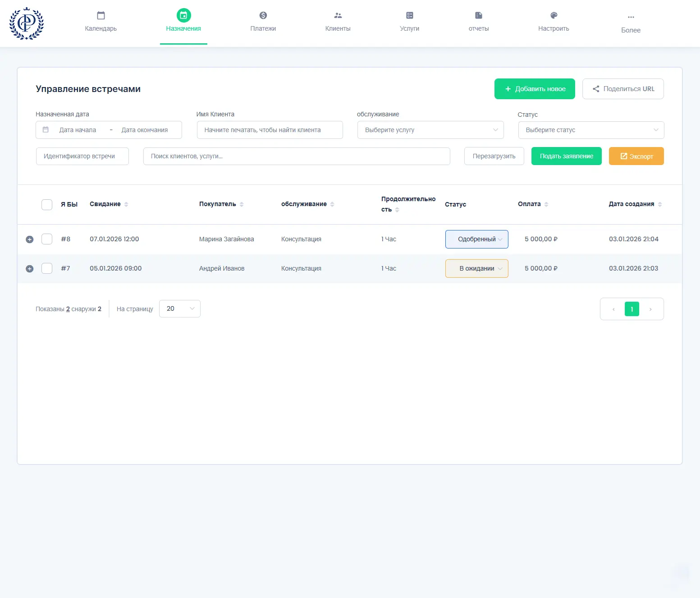Check the box for appointment #8

click(47, 239)
